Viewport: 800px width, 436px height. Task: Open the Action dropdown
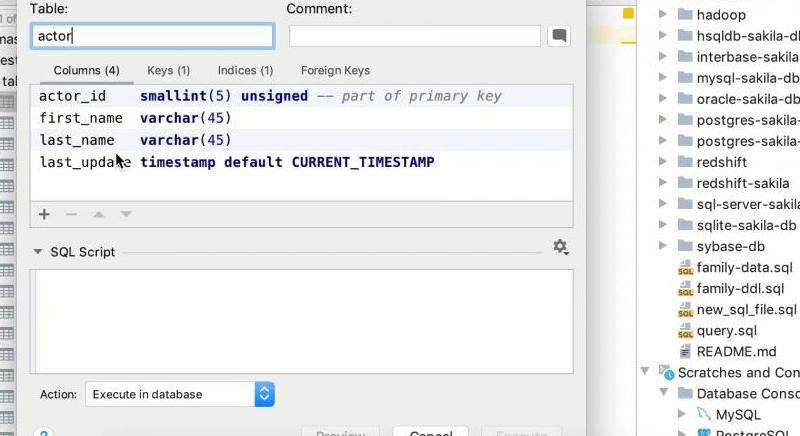180,394
